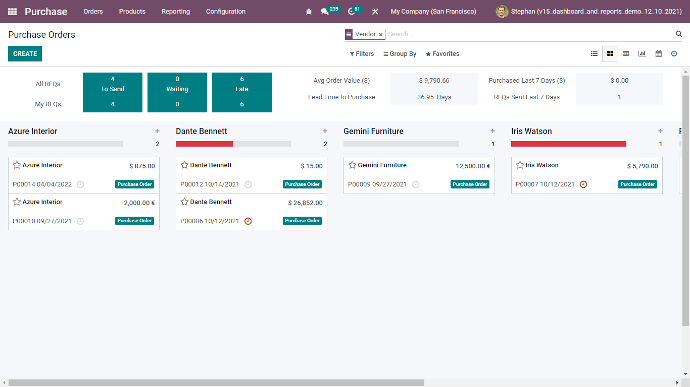This screenshot has width=690, height=387.
Task: Open Stephan user account menu
Action: [588, 12]
